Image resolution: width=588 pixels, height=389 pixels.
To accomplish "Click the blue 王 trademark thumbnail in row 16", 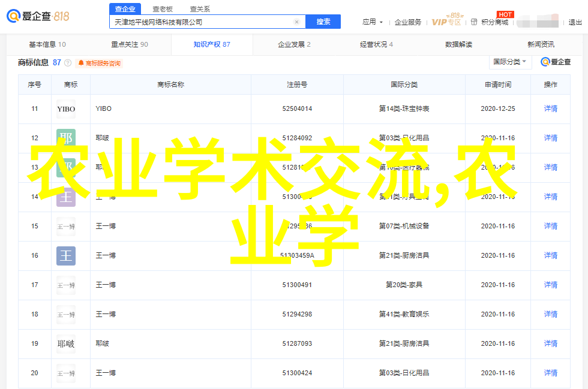I will point(66,256).
